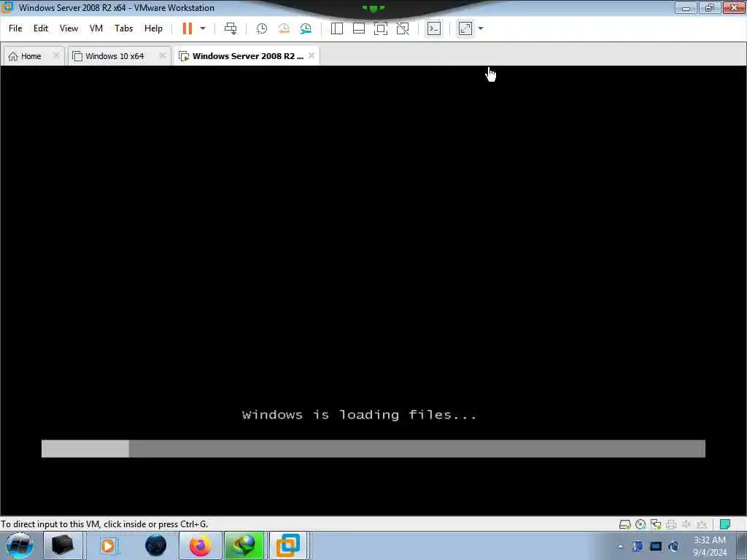Open the Edit menu
This screenshot has width=747, height=560.
coord(41,28)
